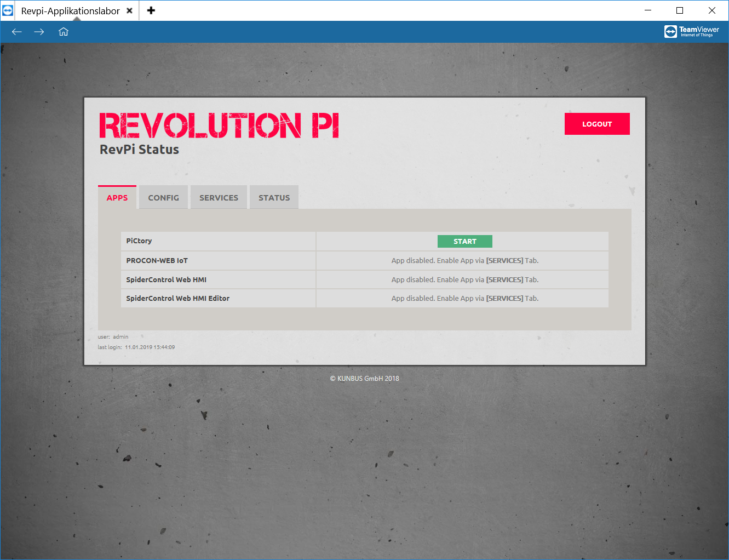Click the last login timestamp 11.01.2019 15:44:09
This screenshot has height=560, width=729.
click(x=150, y=347)
